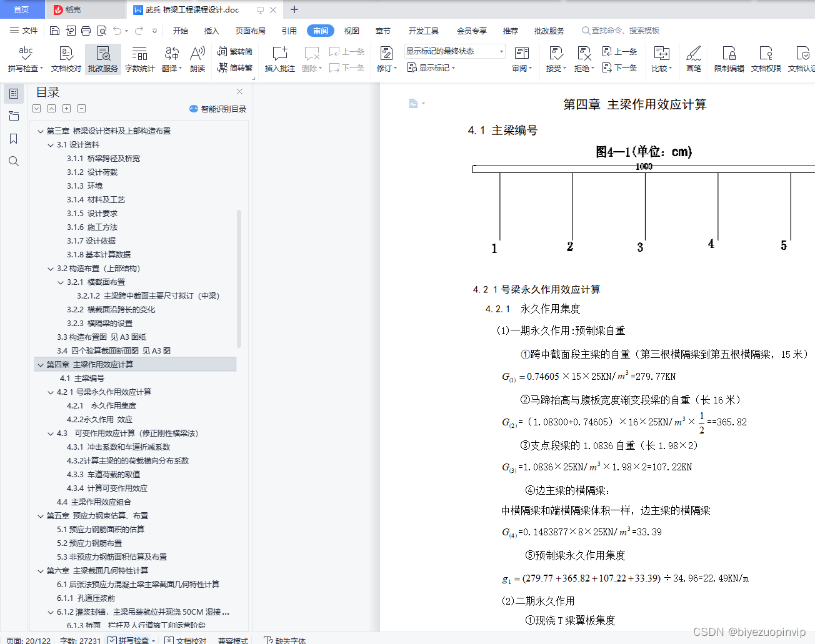Open the bookmark sidebar icon
This screenshot has height=644, width=815.
pos(13,139)
